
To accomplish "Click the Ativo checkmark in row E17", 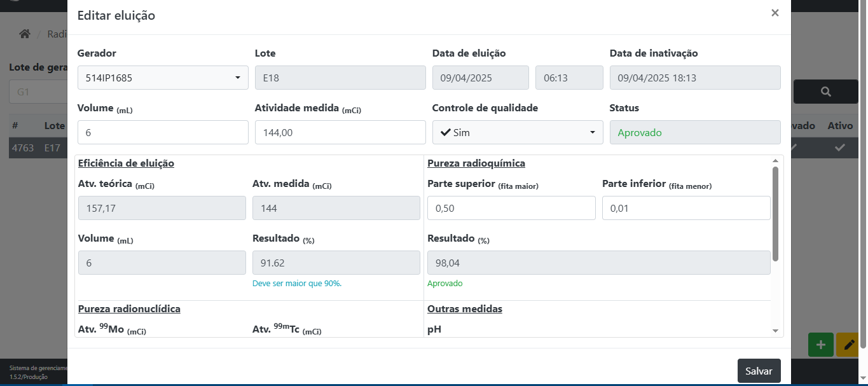I will tap(839, 148).
